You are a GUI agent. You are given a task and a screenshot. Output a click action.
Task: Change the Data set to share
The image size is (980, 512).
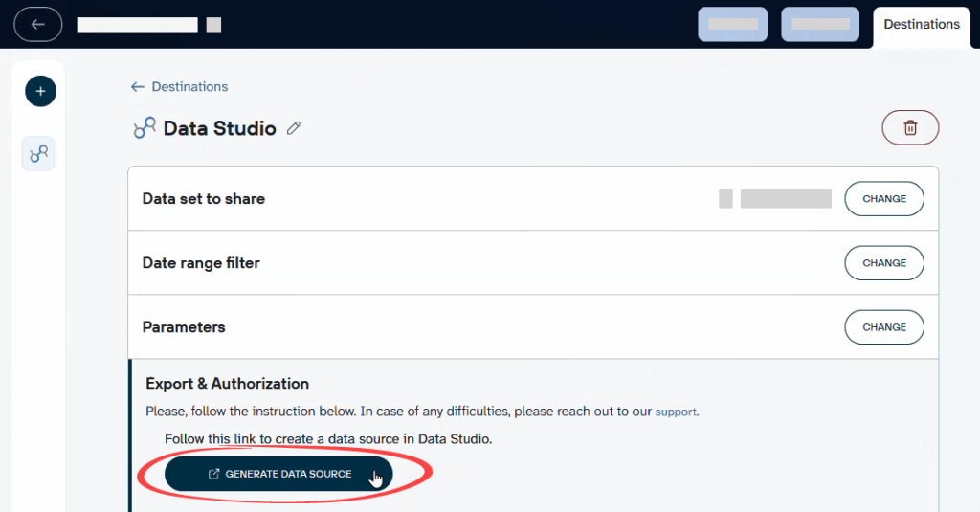point(883,199)
